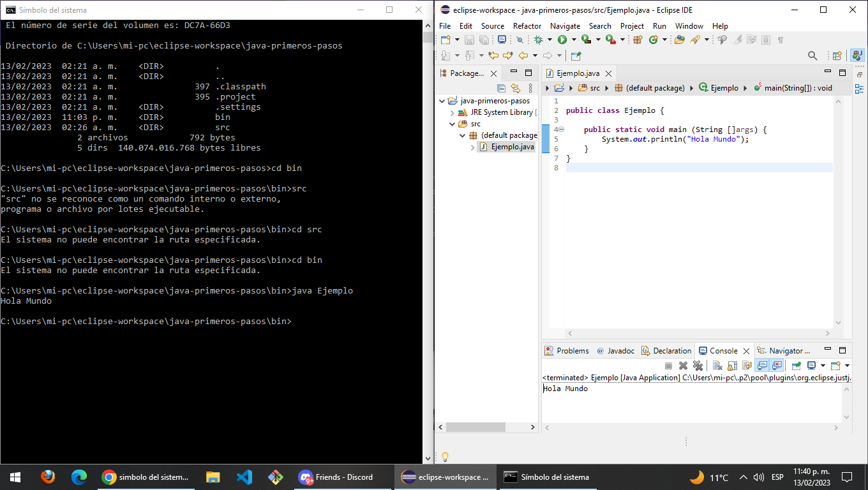Click the magnifier search icon in Eclipse toolbar
This screenshot has width=868, height=490.
pos(813,56)
